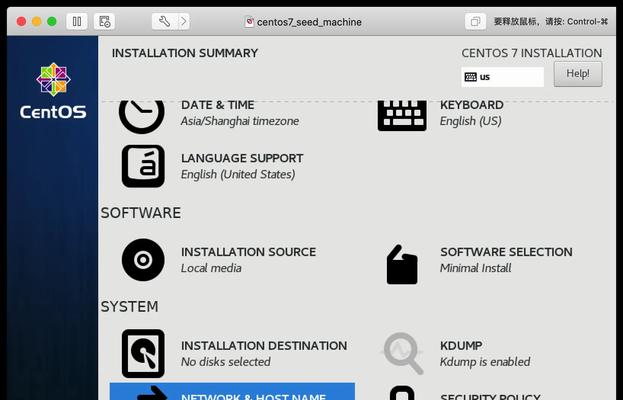The image size is (623, 400).
Task: Expand the toolbar arrow next to wrench
Action: pyautogui.click(x=184, y=21)
